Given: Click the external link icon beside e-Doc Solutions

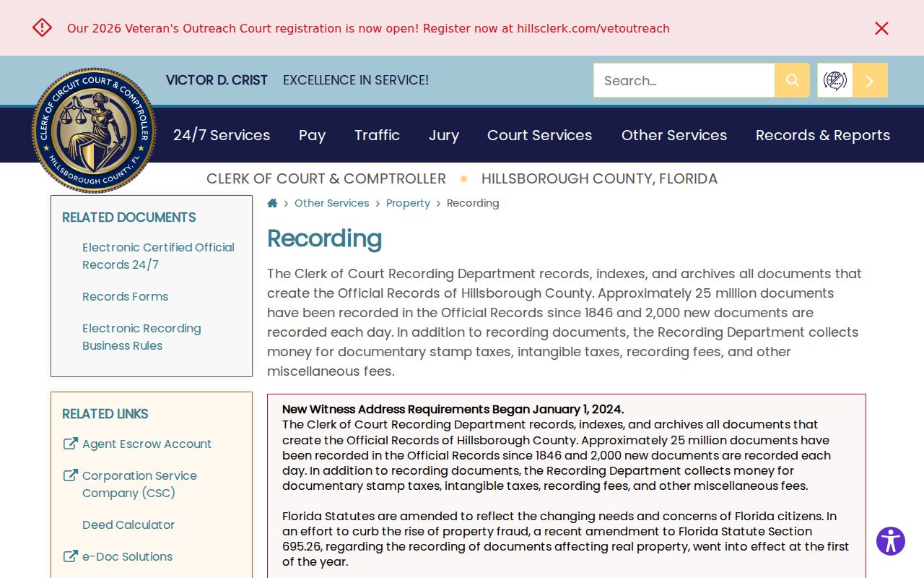Looking at the screenshot, I should [70, 556].
